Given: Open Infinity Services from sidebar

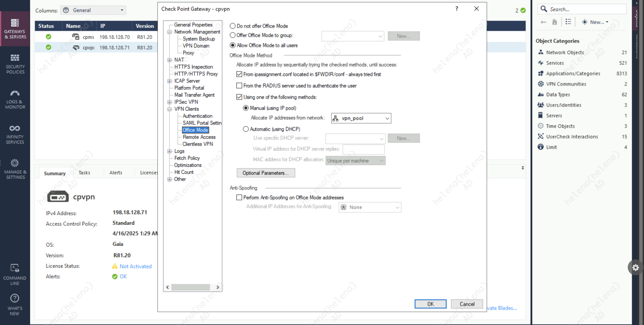Looking at the screenshot, I should tap(15, 134).
